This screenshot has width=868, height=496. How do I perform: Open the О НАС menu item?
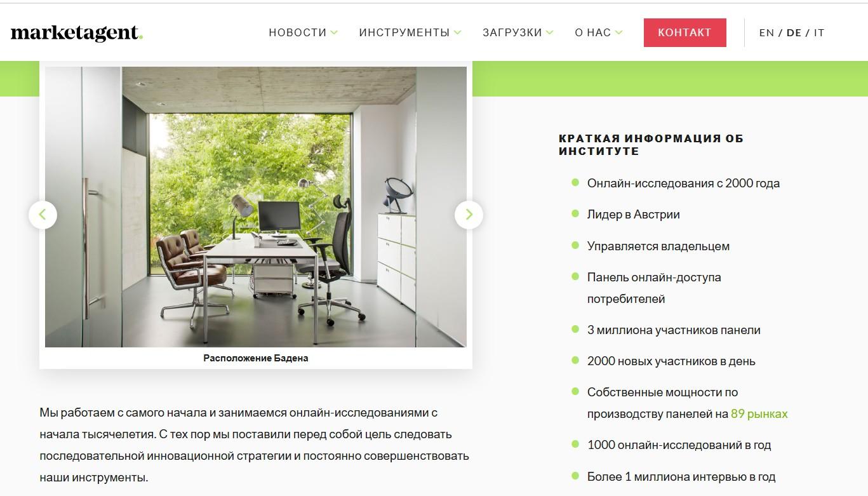click(x=593, y=32)
